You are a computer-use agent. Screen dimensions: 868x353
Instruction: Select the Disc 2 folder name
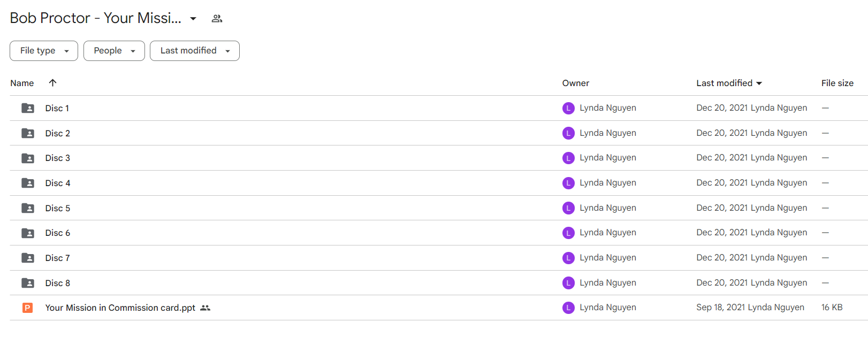(x=58, y=133)
